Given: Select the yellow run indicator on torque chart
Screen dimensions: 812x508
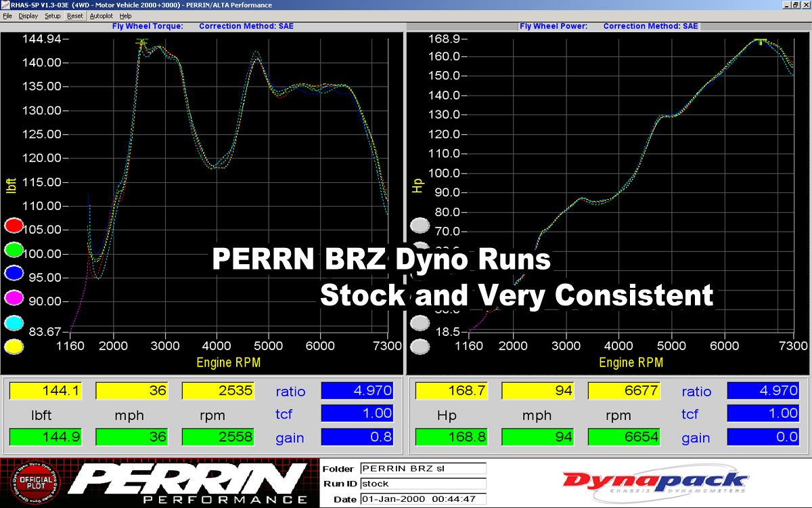Looking at the screenshot, I should point(14,346).
